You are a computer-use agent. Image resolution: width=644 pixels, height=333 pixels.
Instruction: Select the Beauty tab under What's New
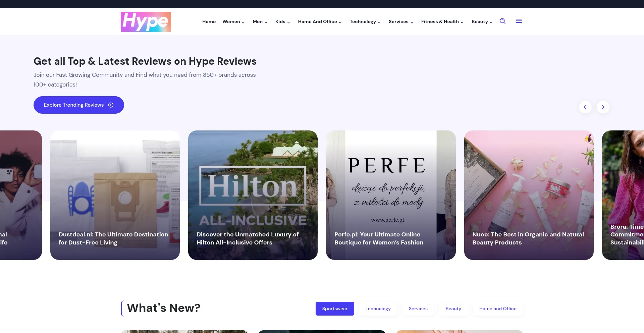[x=453, y=309]
